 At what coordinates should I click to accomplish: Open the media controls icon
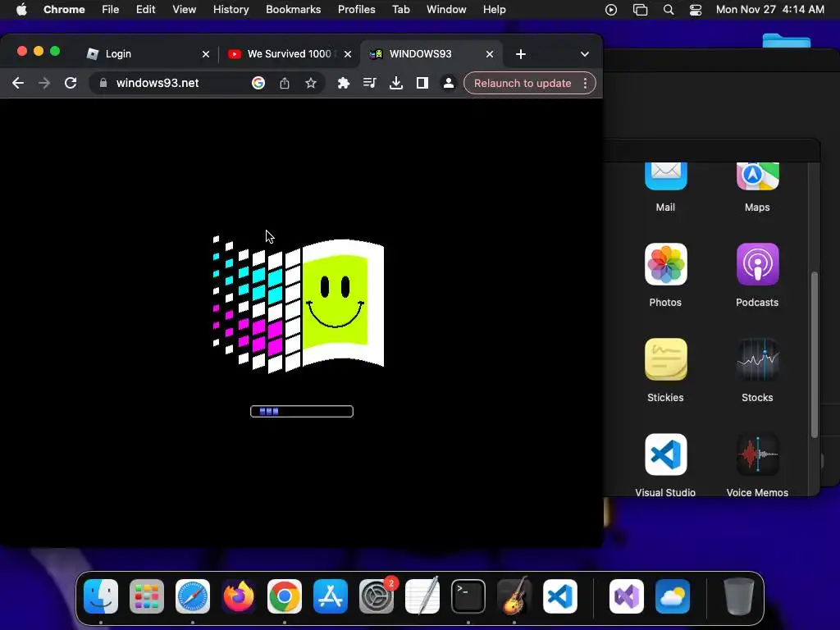[370, 83]
